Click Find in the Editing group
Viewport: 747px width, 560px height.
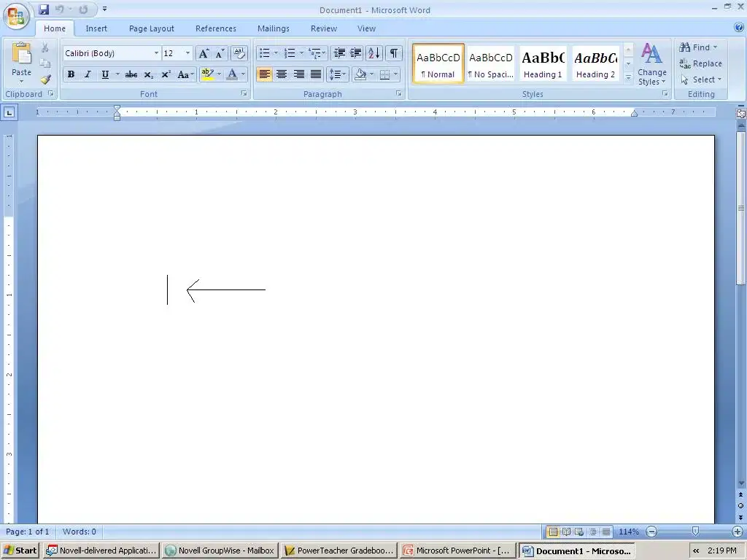(698, 47)
